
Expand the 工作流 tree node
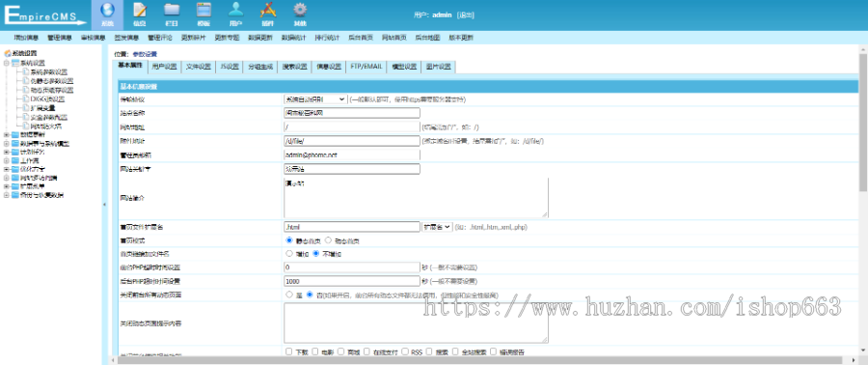coord(7,160)
